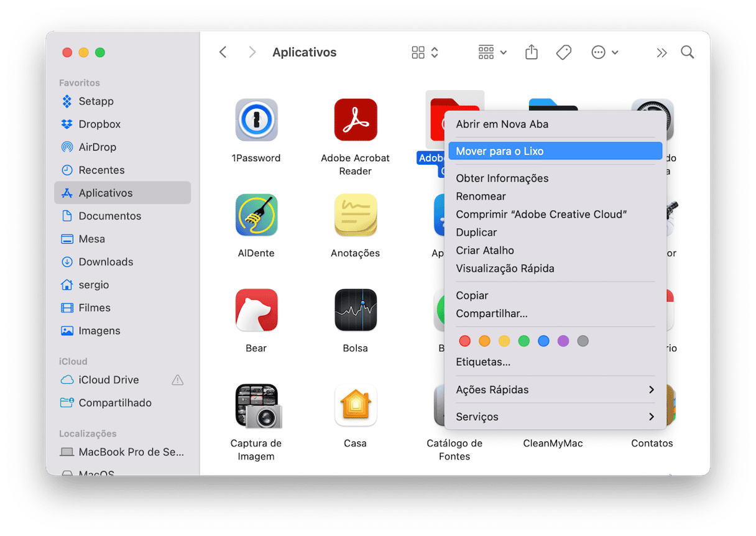Go to iCloud Drive in sidebar

(108, 380)
